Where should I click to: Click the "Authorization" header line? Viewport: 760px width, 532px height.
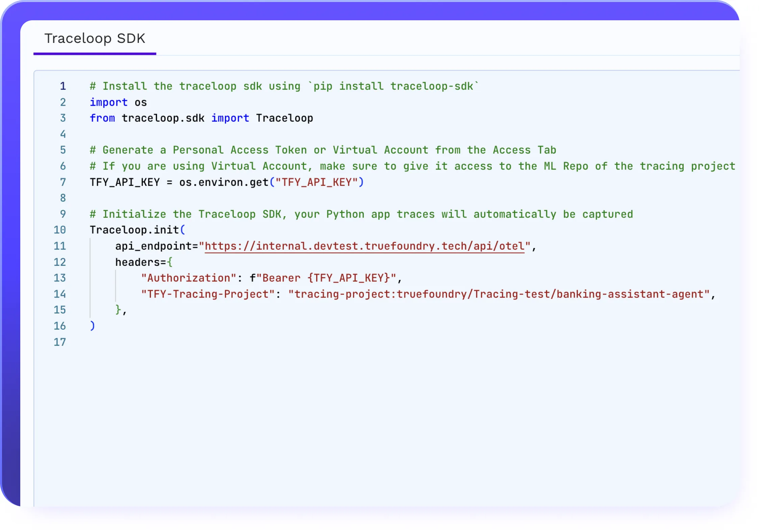point(272,278)
